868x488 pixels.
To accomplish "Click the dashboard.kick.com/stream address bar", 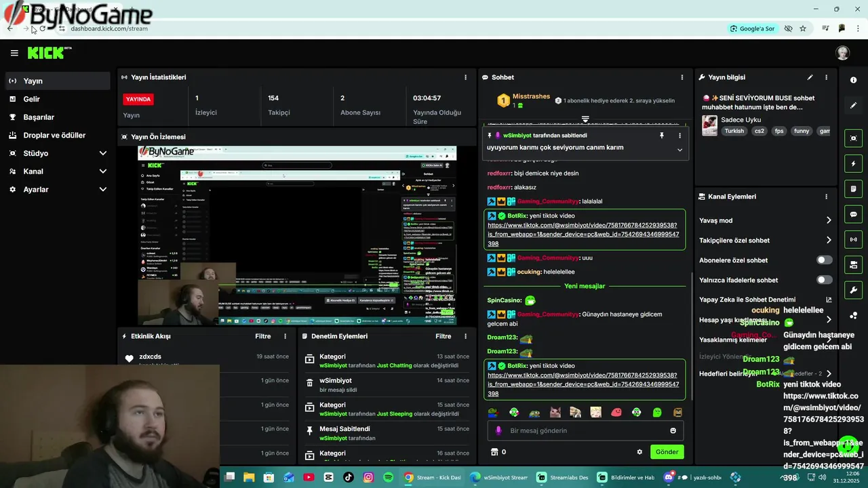I will tap(109, 28).
